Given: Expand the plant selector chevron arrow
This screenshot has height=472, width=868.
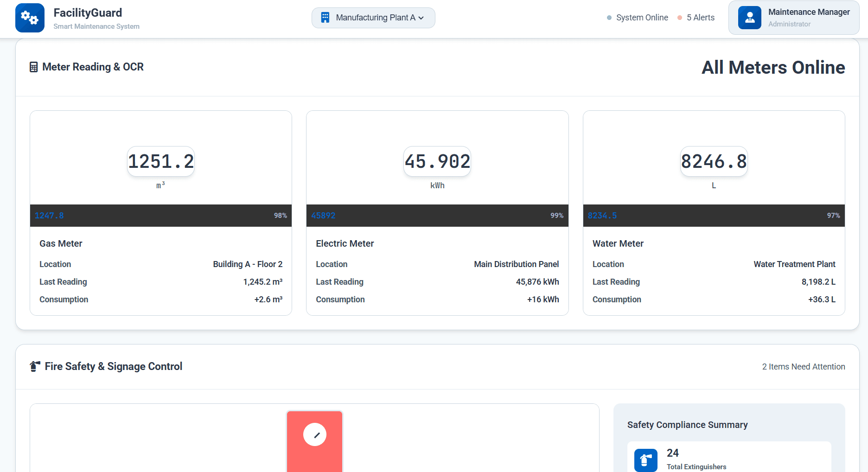Looking at the screenshot, I should (421, 18).
